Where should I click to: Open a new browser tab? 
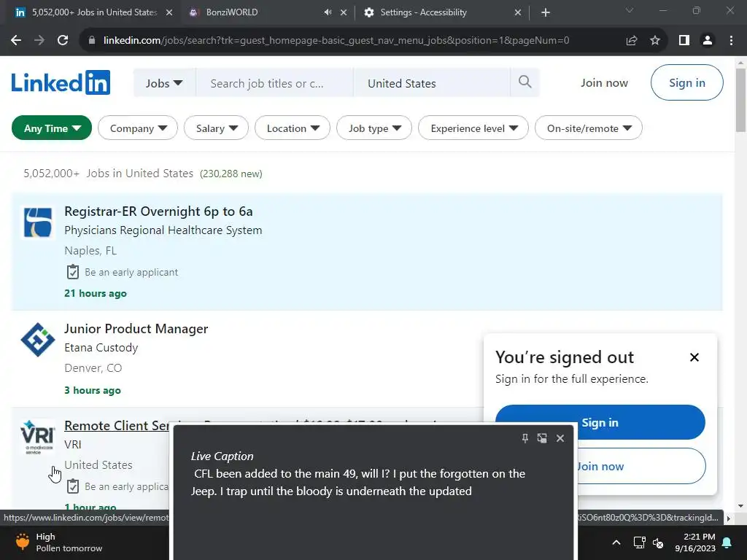coord(546,12)
